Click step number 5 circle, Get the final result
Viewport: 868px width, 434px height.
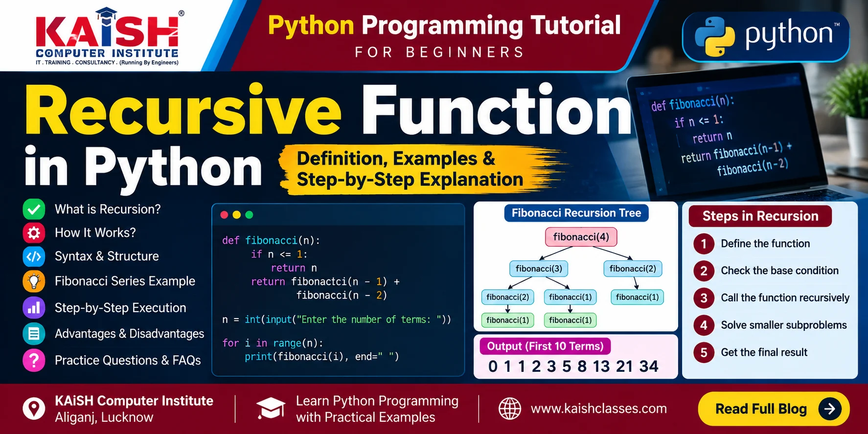tap(704, 352)
